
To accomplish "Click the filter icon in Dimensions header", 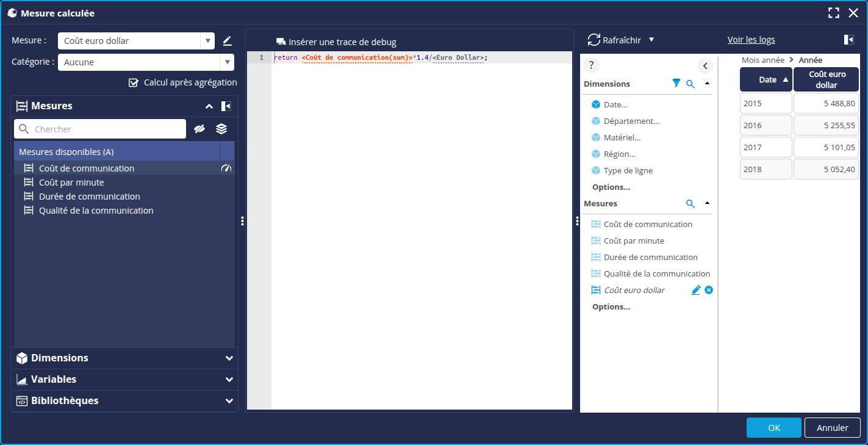I will [x=676, y=84].
